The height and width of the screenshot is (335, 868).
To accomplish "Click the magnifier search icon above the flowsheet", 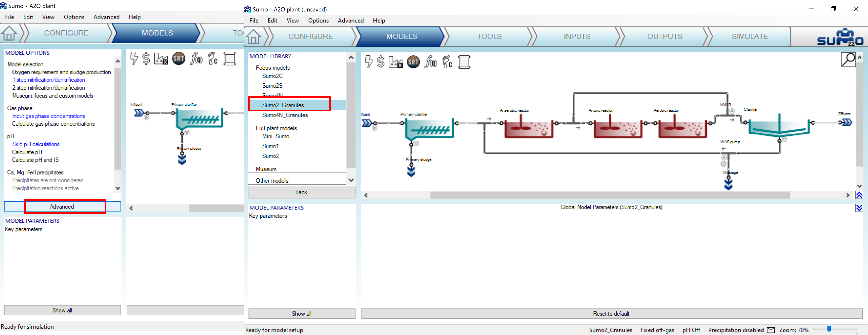I will click(848, 60).
